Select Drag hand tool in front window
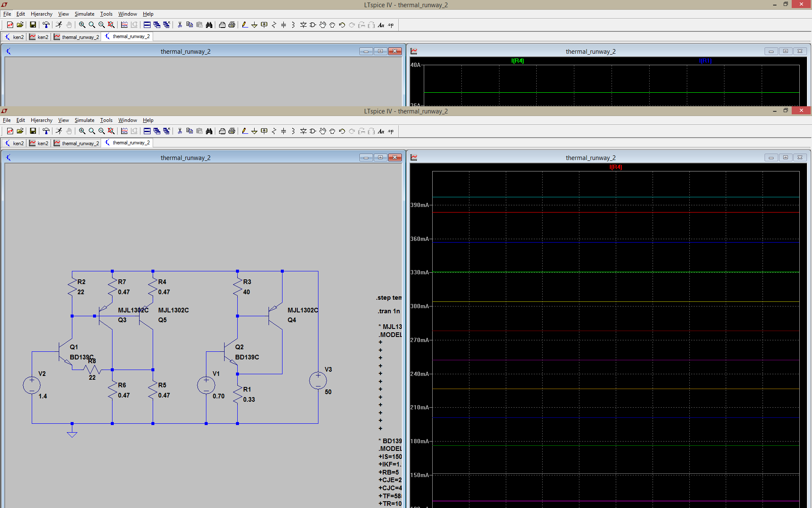 point(332,131)
